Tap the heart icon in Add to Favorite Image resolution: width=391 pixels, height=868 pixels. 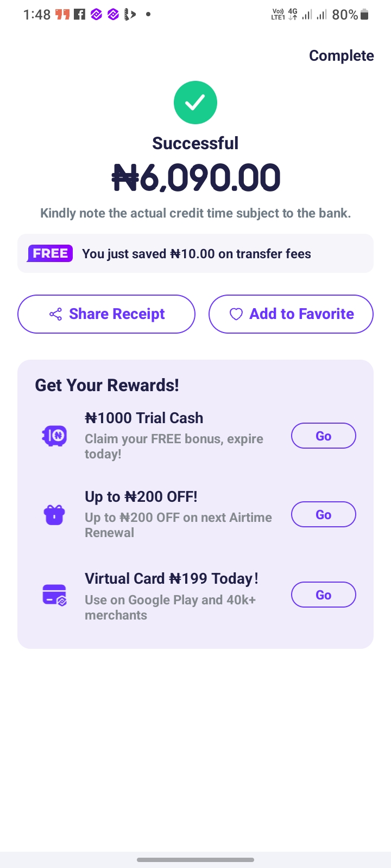tap(236, 314)
